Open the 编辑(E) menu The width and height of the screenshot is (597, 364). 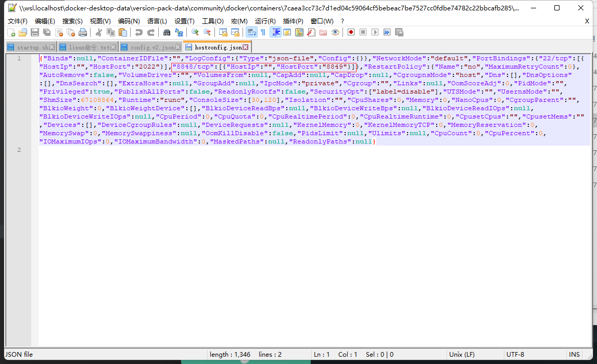click(x=45, y=21)
